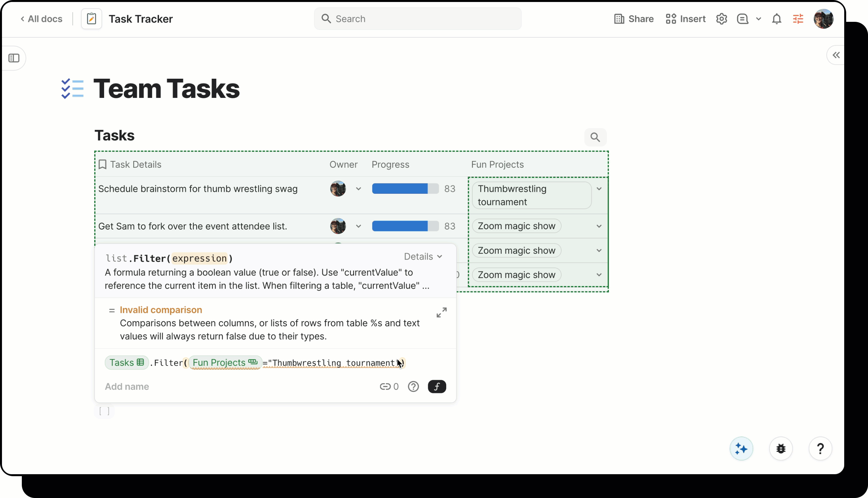Expand formula editor with arrows icon

click(441, 312)
